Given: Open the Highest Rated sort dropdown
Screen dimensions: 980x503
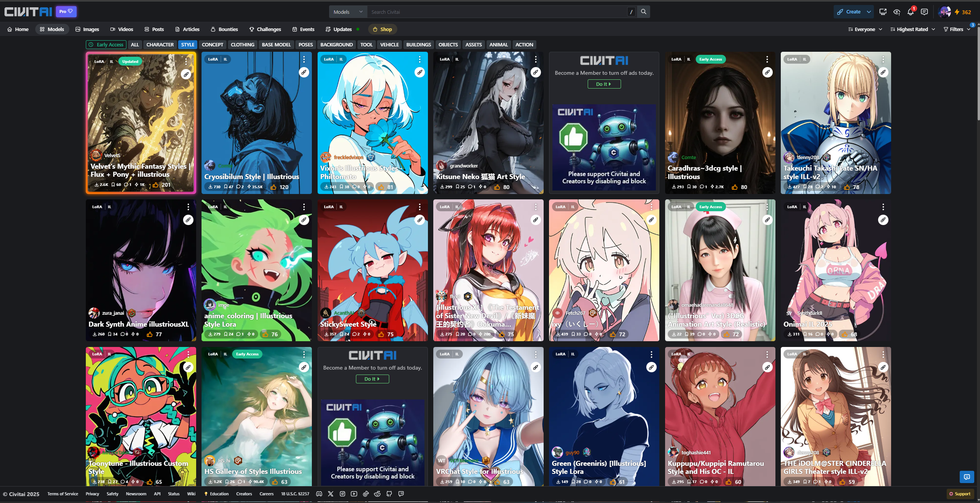Looking at the screenshot, I should coord(913,29).
